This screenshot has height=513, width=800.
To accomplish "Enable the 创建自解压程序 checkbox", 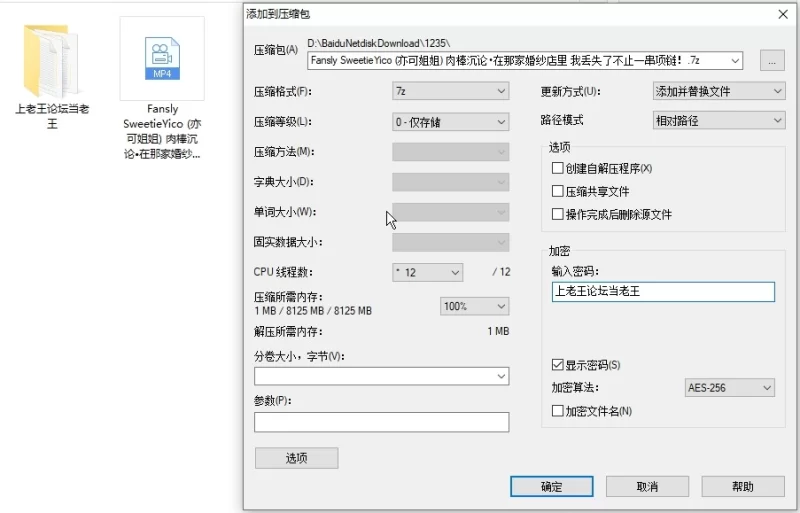I will tap(558, 168).
